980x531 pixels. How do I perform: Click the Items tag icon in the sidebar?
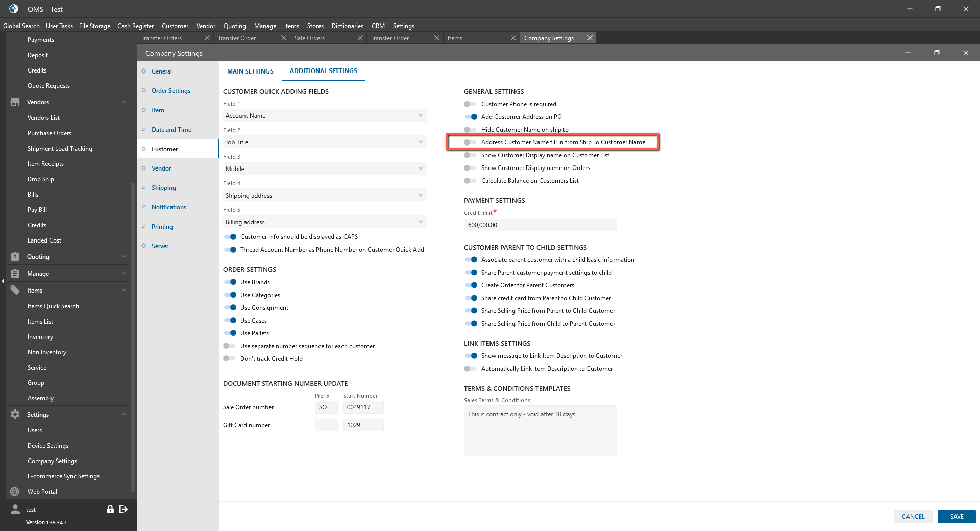[15, 291]
